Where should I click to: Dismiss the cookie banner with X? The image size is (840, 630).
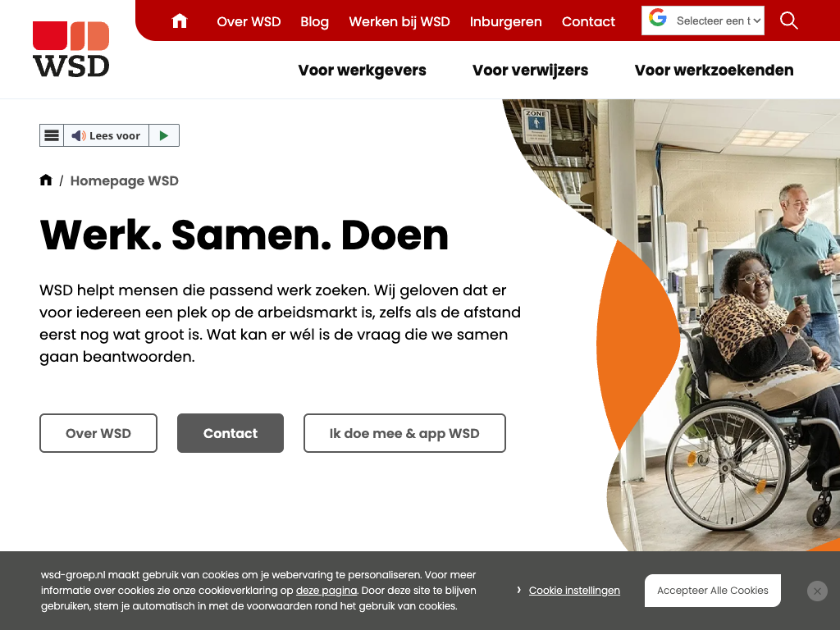[817, 591]
